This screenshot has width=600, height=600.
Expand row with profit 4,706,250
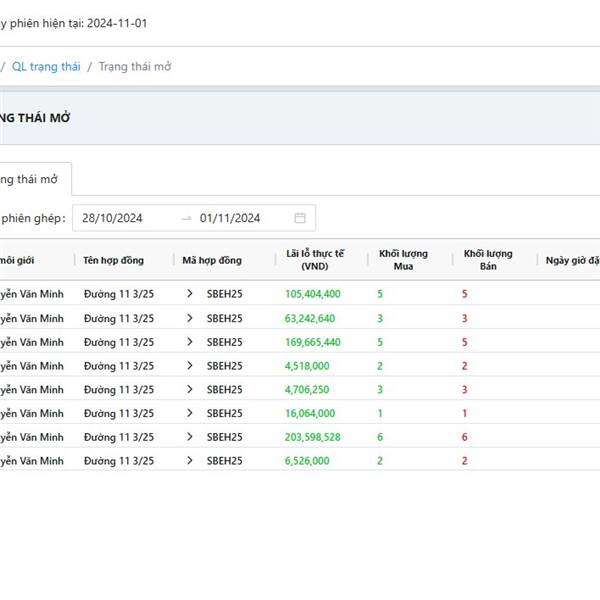189,389
